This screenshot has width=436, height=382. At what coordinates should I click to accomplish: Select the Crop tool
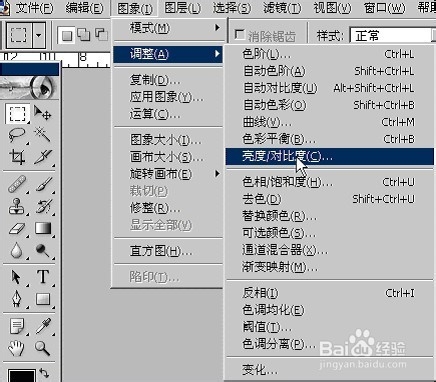click(x=17, y=157)
